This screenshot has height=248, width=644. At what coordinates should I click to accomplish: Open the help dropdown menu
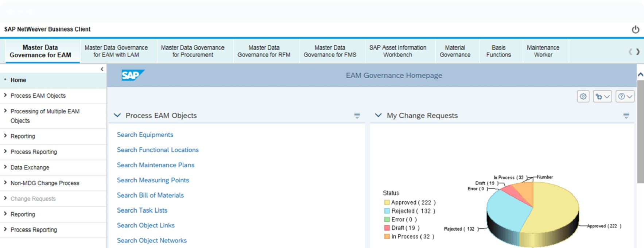click(x=625, y=97)
